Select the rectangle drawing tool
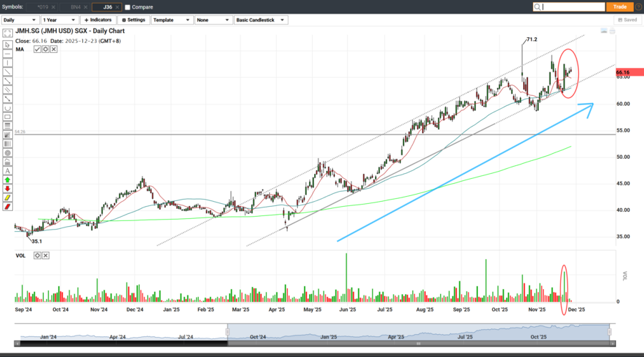This screenshot has height=357, width=644. point(7,117)
